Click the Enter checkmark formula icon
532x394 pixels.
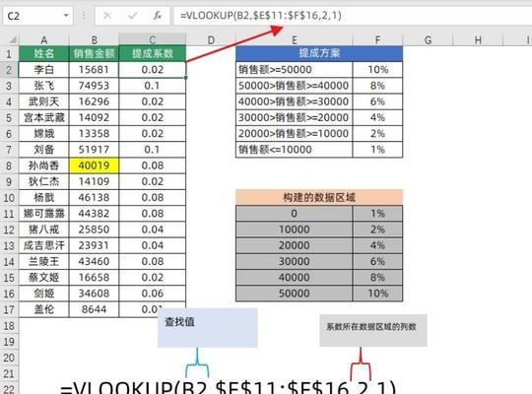pyautogui.click(x=133, y=16)
